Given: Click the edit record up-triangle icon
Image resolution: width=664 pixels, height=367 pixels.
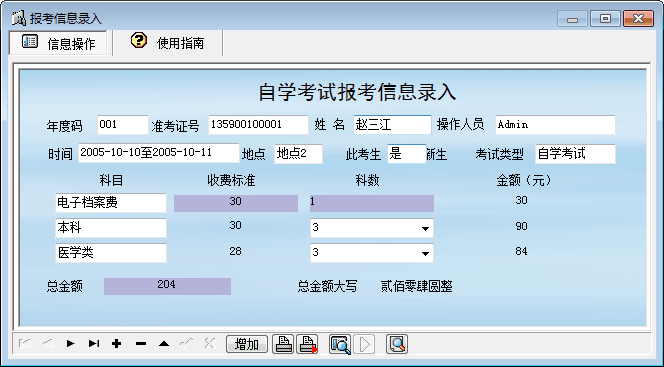Looking at the screenshot, I should click(x=164, y=344).
